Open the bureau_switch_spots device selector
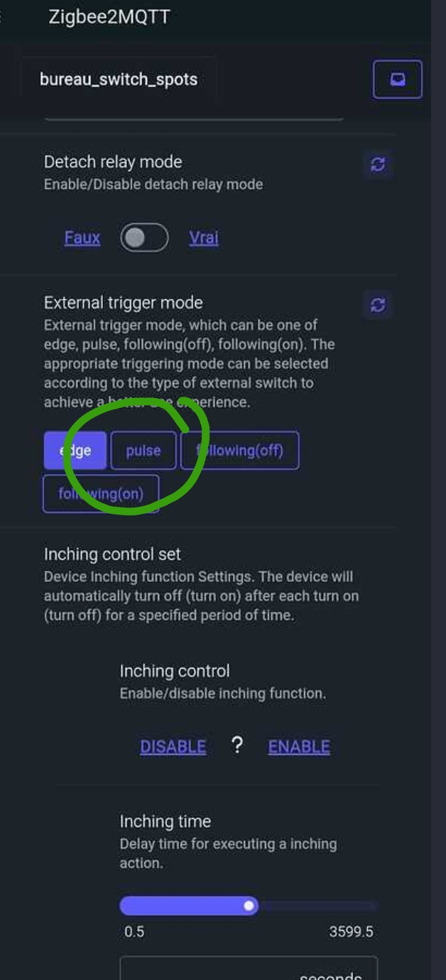The height and width of the screenshot is (980, 446). (119, 79)
